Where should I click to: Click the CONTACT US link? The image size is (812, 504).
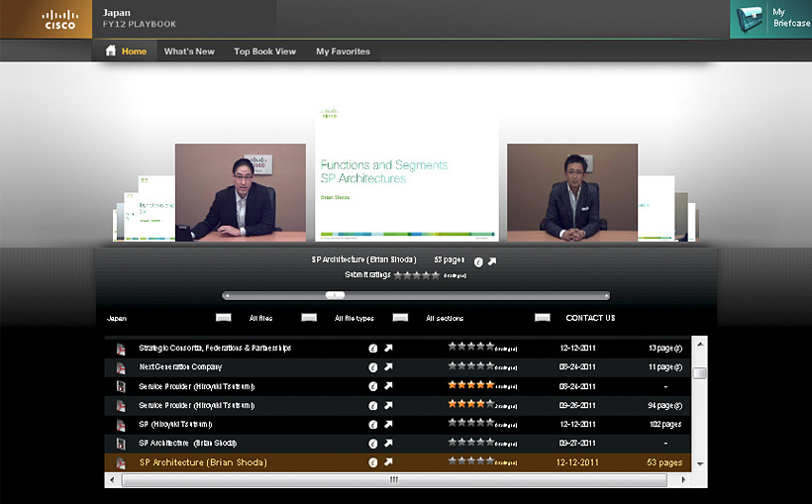pos(590,318)
